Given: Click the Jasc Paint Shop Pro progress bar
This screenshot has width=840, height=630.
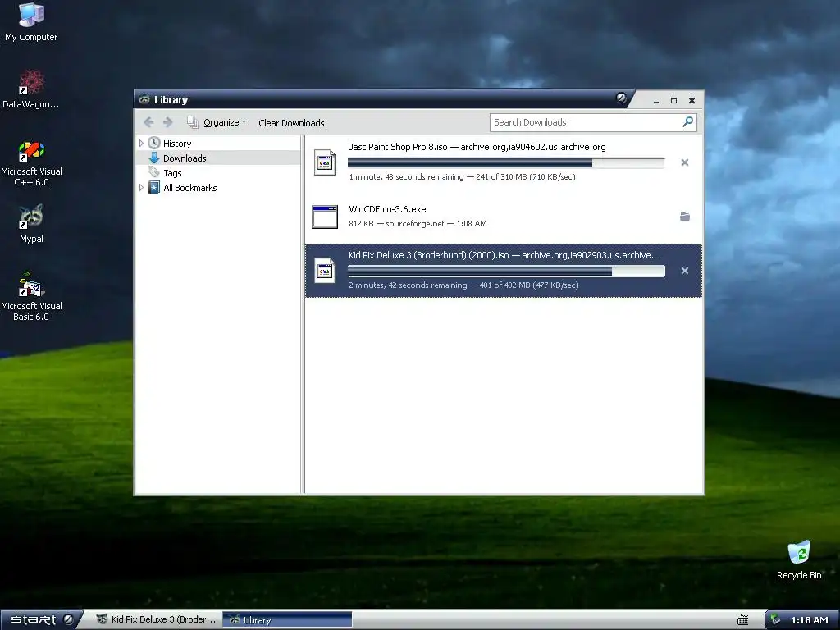Looking at the screenshot, I should (x=506, y=163).
